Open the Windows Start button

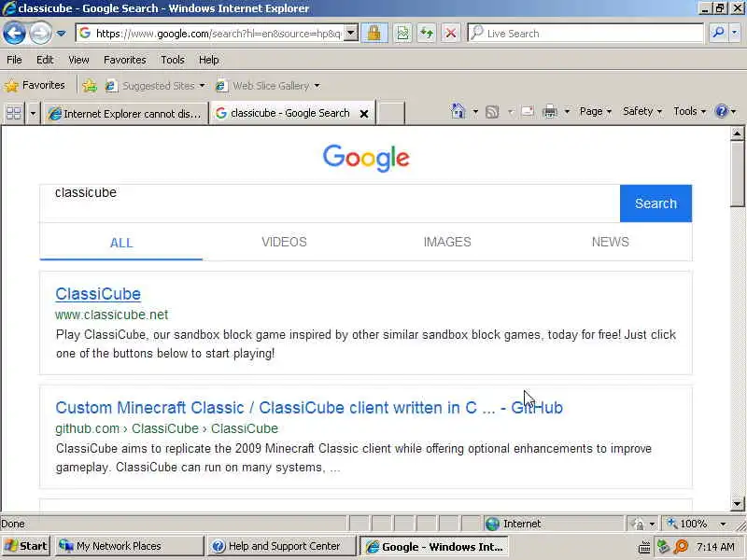(x=26, y=546)
